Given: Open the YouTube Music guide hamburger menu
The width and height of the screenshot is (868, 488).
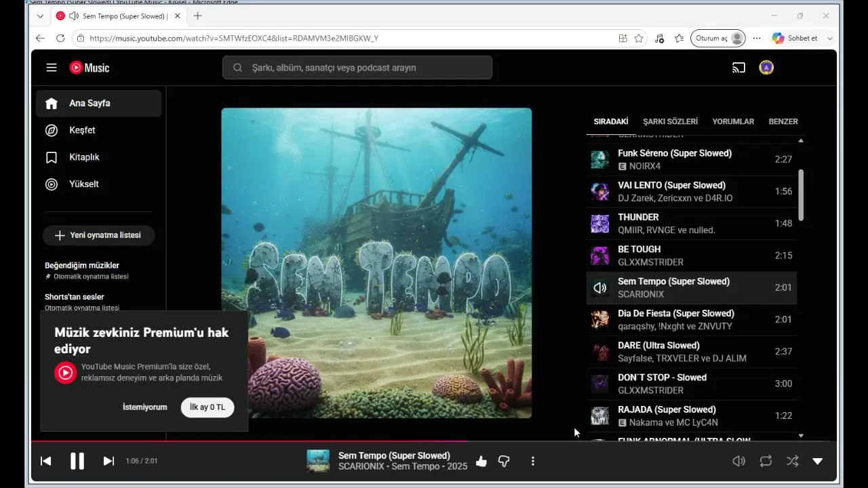Looking at the screenshot, I should pos(52,68).
